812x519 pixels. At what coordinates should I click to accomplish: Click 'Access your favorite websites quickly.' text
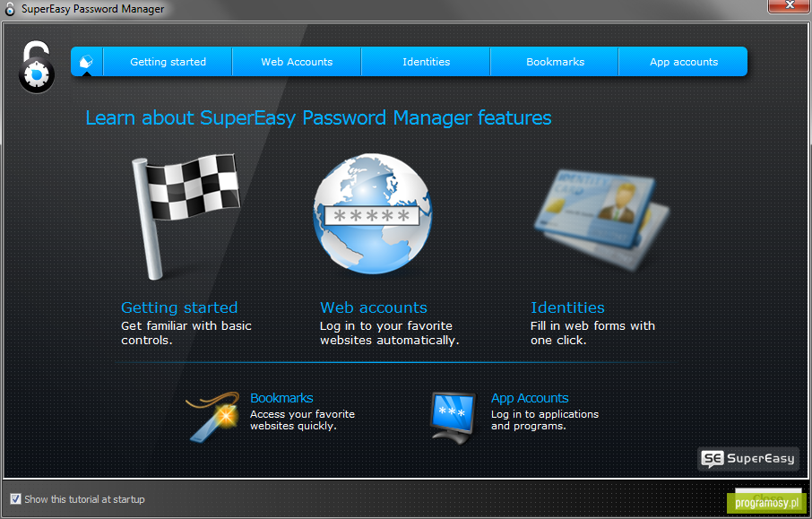tap(302, 420)
